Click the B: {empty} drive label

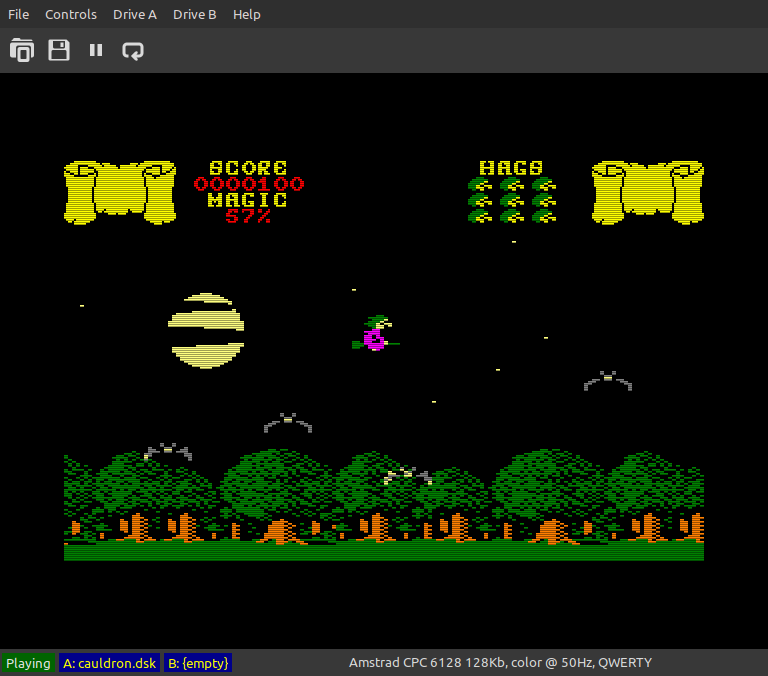[198, 663]
